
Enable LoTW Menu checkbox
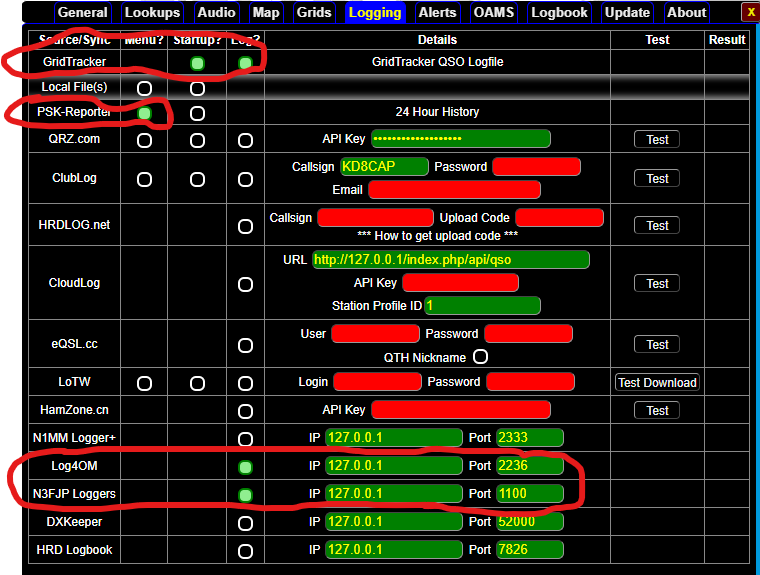(x=144, y=383)
